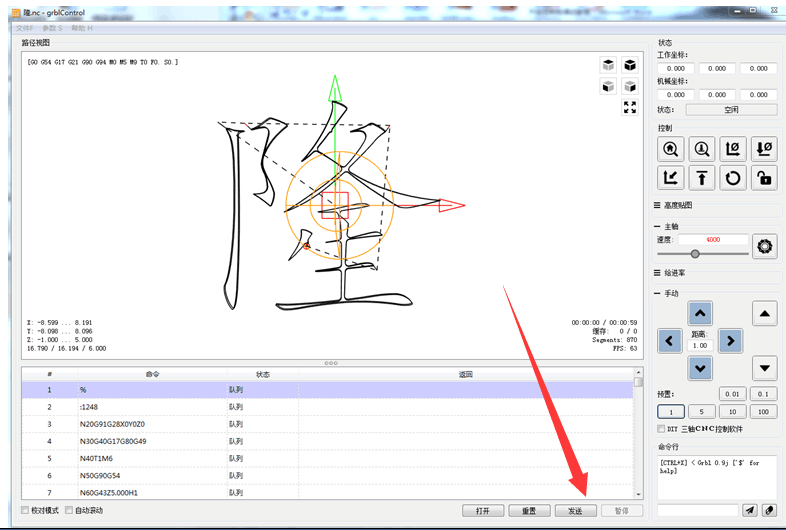Click the zero XY origin icon
The image size is (786, 530).
pyautogui.click(x=733, y=149)
